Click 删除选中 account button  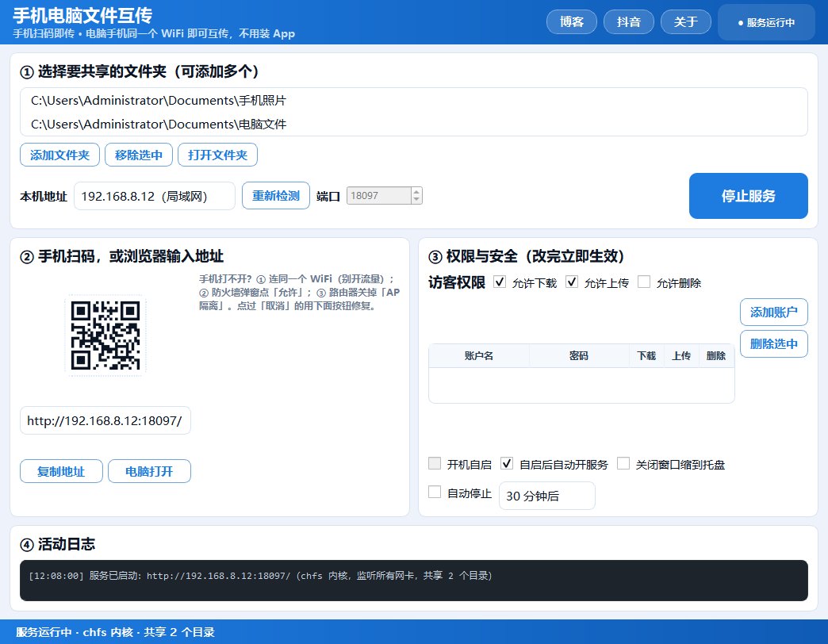(x=773, y=343)
